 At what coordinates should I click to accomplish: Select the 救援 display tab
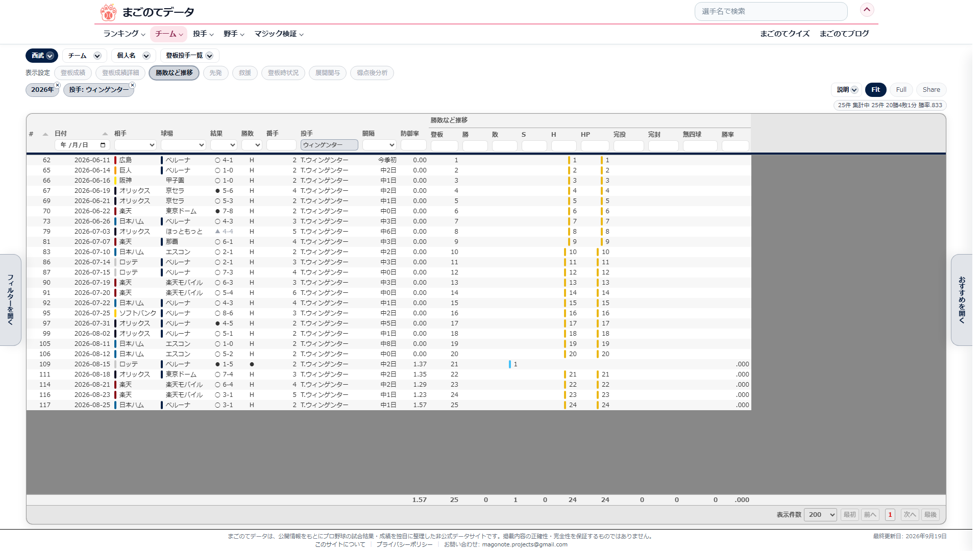coord(245,73)
